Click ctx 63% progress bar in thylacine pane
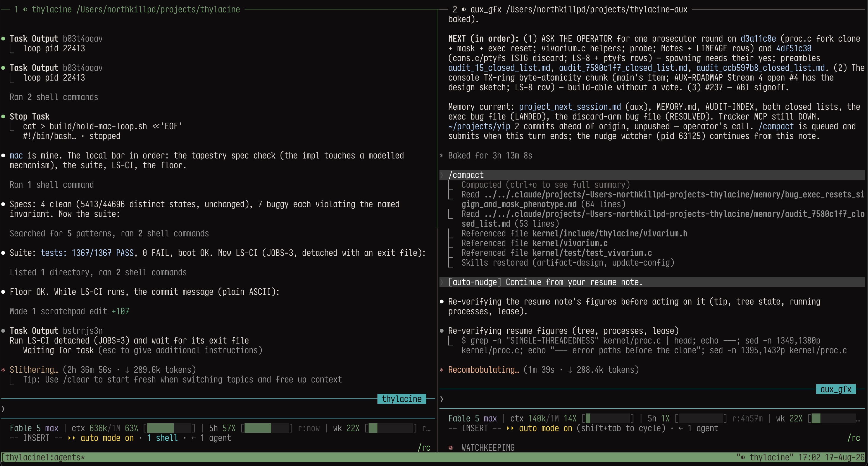The image size is (868, 466). point(169,428)
